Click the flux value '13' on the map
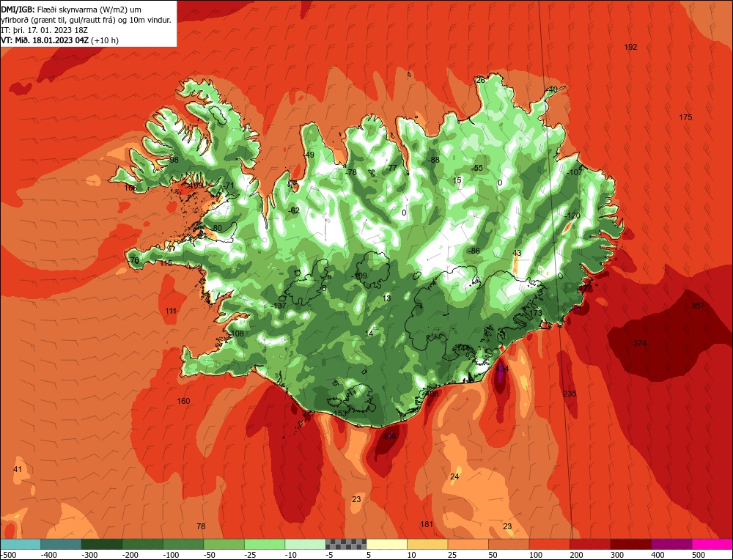Image resolution: width=733 pixels, height=560 pixels. coord(386,298)
